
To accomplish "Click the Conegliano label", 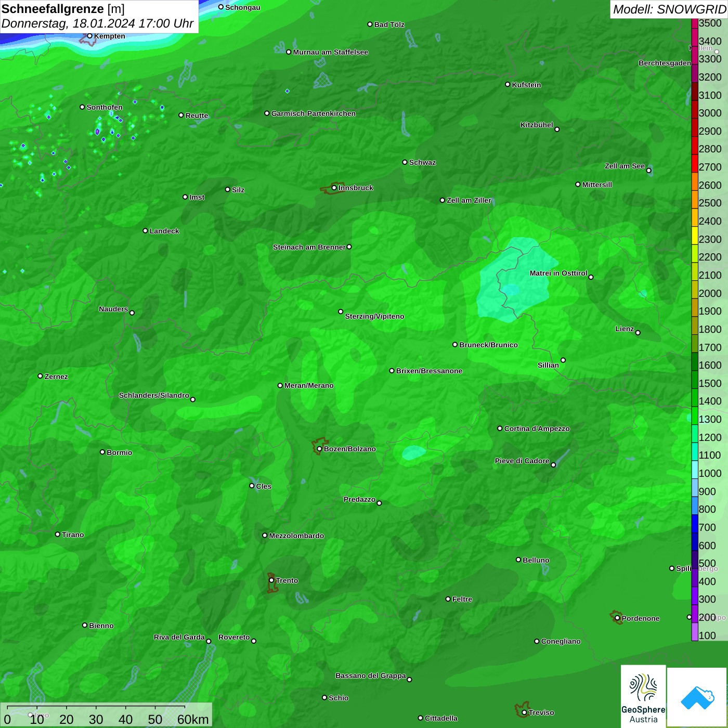I will pyautogui.click(x=561, y=641).
